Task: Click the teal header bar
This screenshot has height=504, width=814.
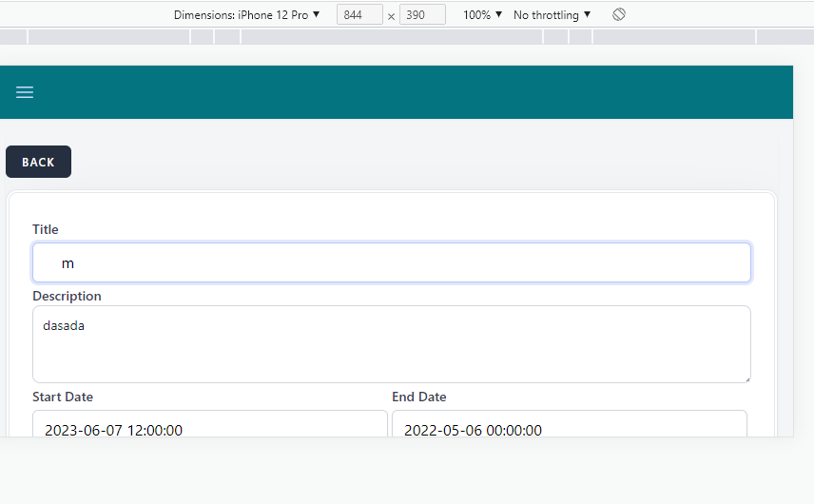Action: 409,92
